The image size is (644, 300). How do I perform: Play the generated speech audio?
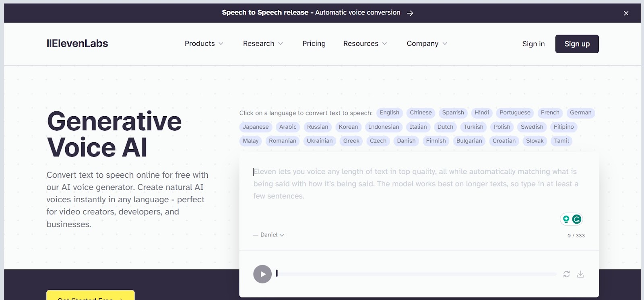pyautogui.click(x=262, y=274)
